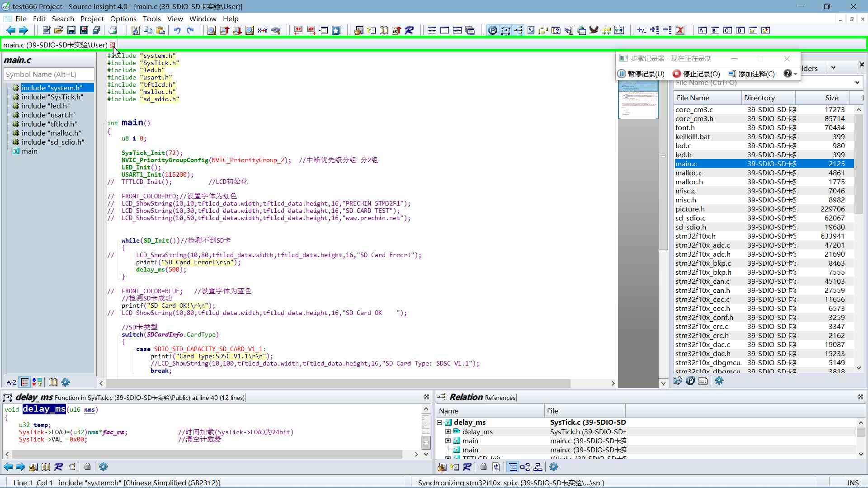Open the Steps Recorder help dropdown
868x488 pixels.
(790, 74)
